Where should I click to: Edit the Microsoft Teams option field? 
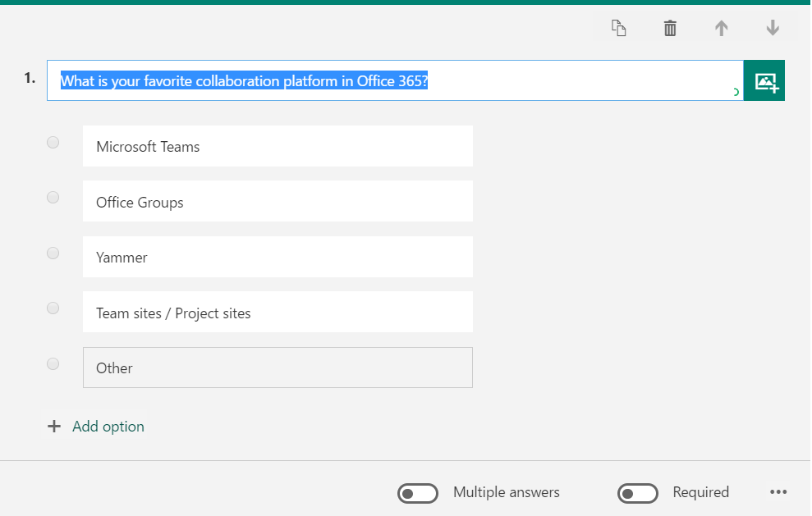click(278, 147)
